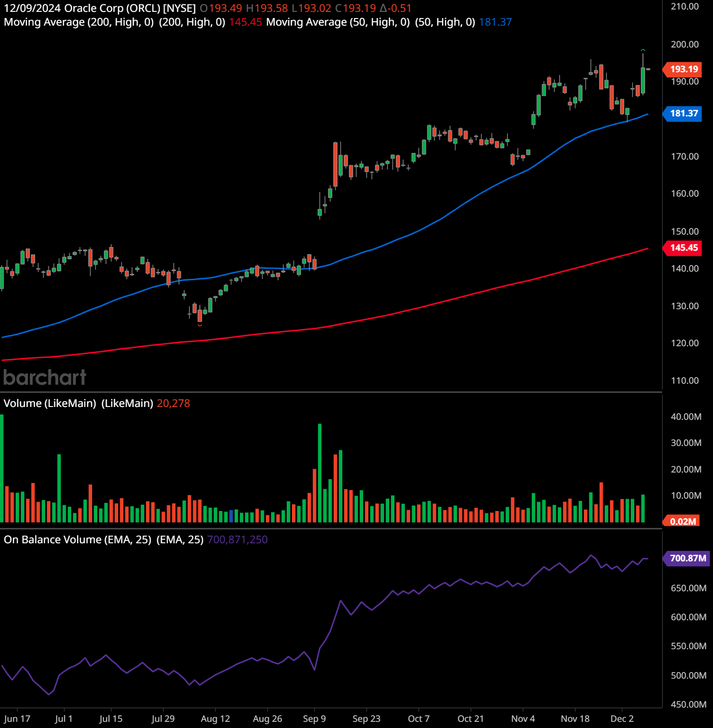Select the close price C193.19 in header
The image size is (713, 728).
[x=356, y=8]
